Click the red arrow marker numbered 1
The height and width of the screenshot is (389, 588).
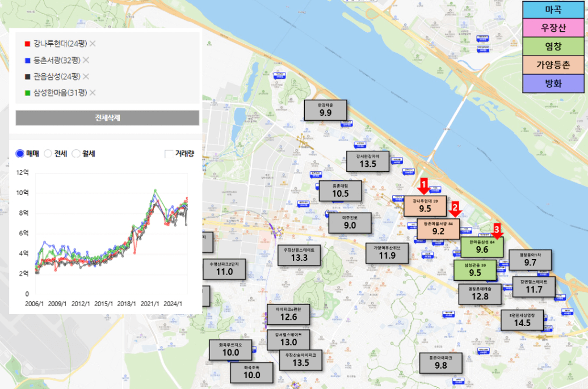tap(423, 185)
